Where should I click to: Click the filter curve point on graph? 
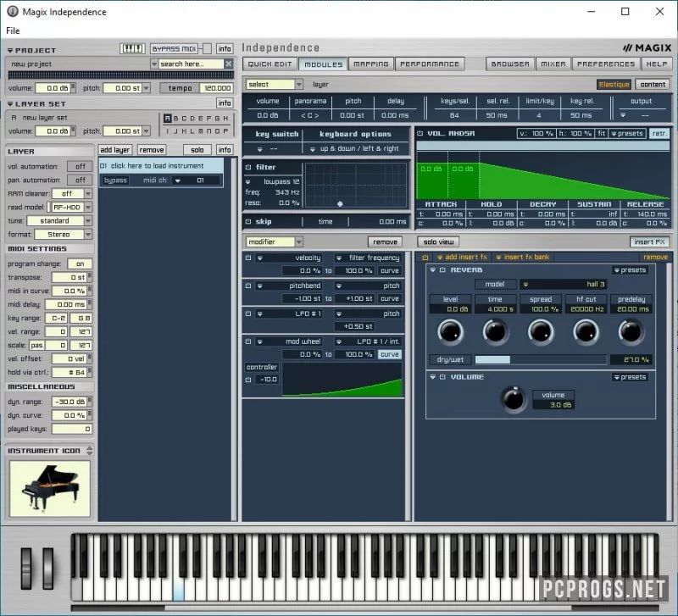pos(340,203)
